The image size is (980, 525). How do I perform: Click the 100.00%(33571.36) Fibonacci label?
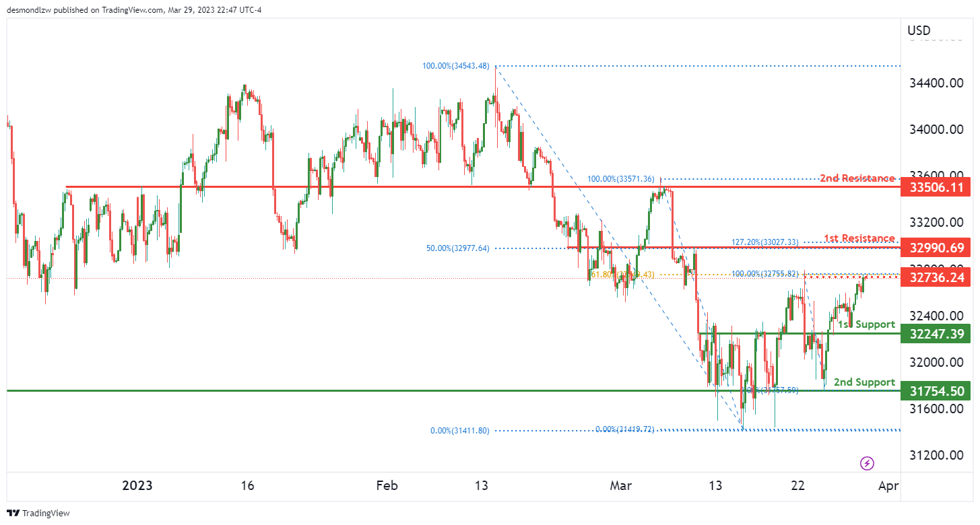(x=621, y=179)
